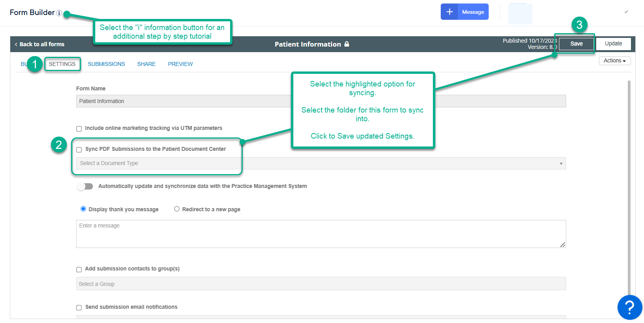Check Sync PDF Submissions to Patient Document Center

79,150
